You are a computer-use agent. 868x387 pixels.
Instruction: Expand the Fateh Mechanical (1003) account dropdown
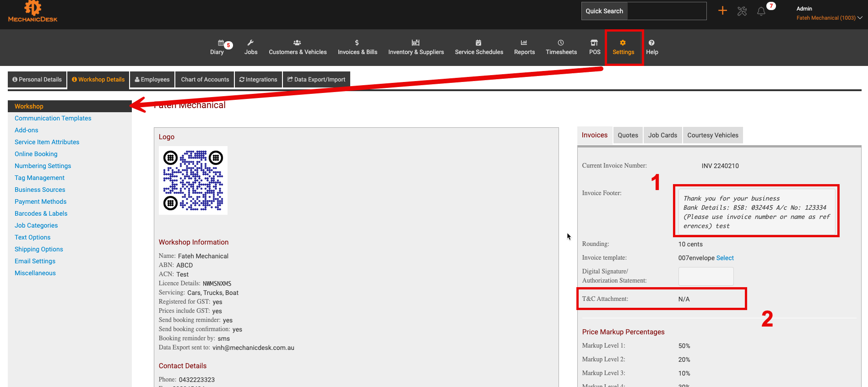[829, 18]
